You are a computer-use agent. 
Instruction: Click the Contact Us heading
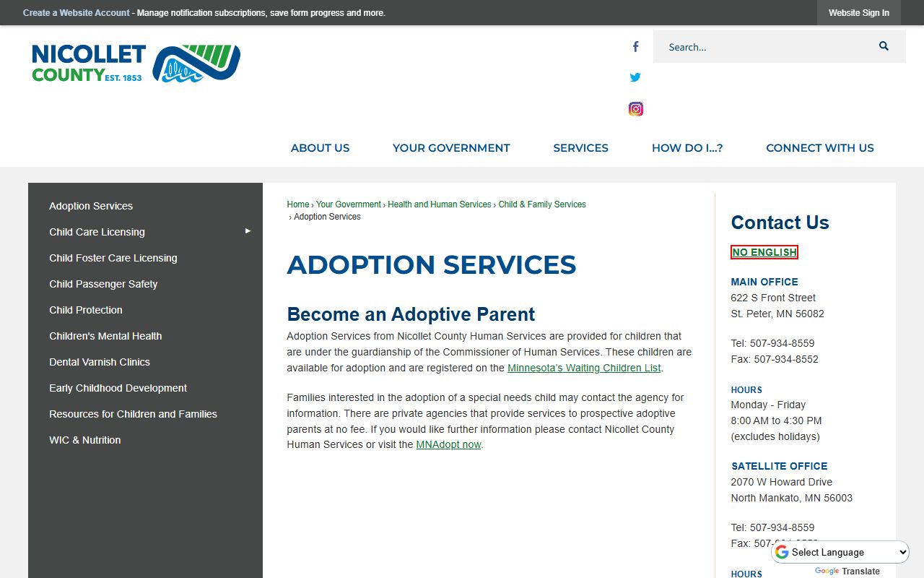780,223
